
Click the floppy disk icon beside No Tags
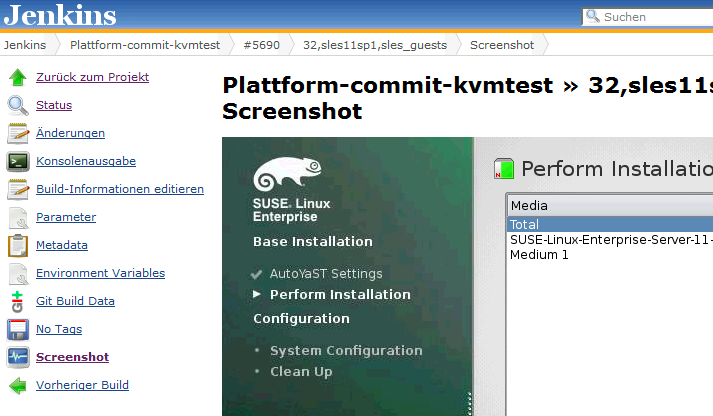(18, 330)
